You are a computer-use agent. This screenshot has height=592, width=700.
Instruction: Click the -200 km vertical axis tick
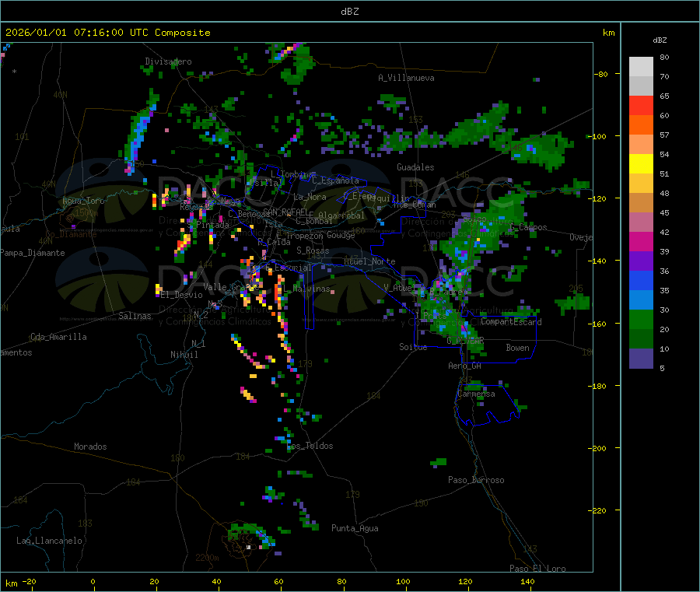598,448
